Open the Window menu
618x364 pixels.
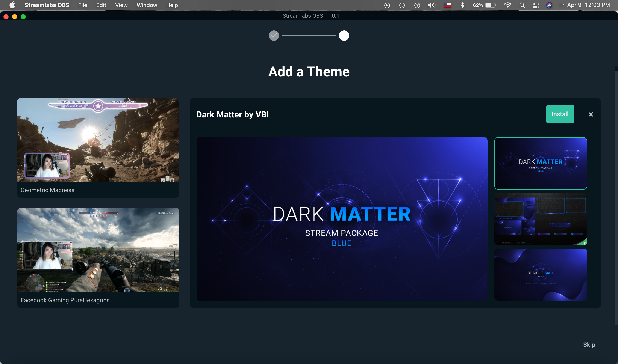pyautogui.click(x=147, y=5)
